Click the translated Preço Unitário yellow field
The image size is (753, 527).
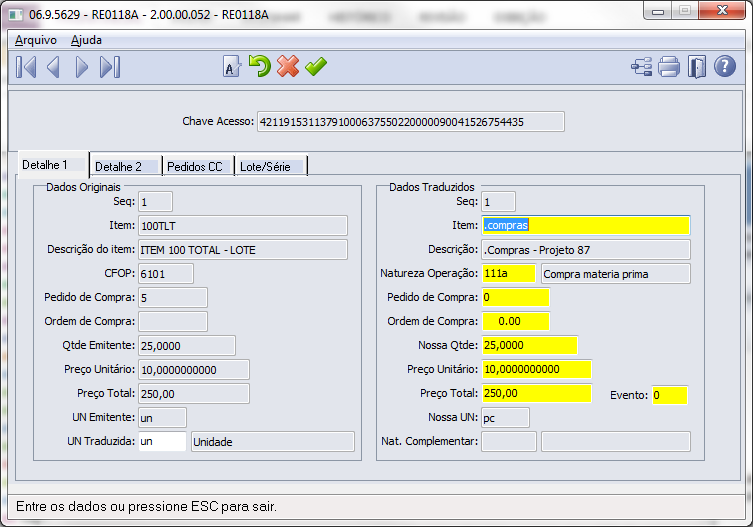coord(537,369)
